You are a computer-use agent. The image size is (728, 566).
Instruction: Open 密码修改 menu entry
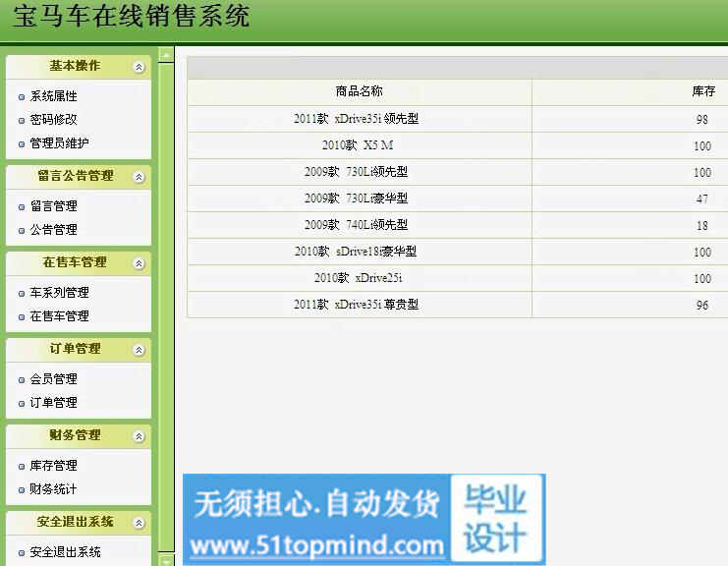pyautogui.click(x=53, y=119)
